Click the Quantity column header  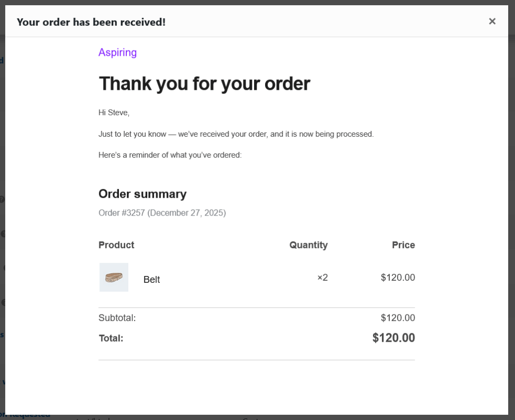[x=308, y=245]
